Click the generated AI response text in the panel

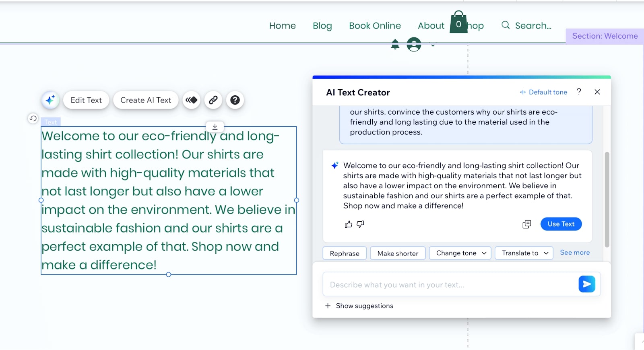[462, 185]
